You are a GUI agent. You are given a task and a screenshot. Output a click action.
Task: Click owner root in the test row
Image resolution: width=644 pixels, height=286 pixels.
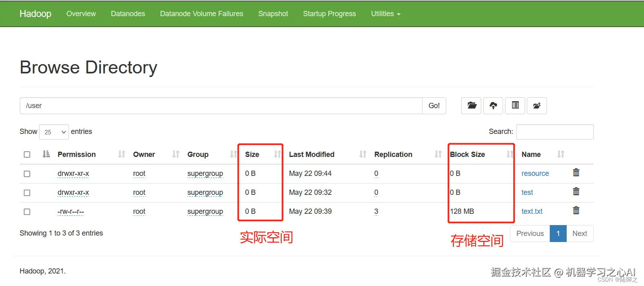point(139,192)
